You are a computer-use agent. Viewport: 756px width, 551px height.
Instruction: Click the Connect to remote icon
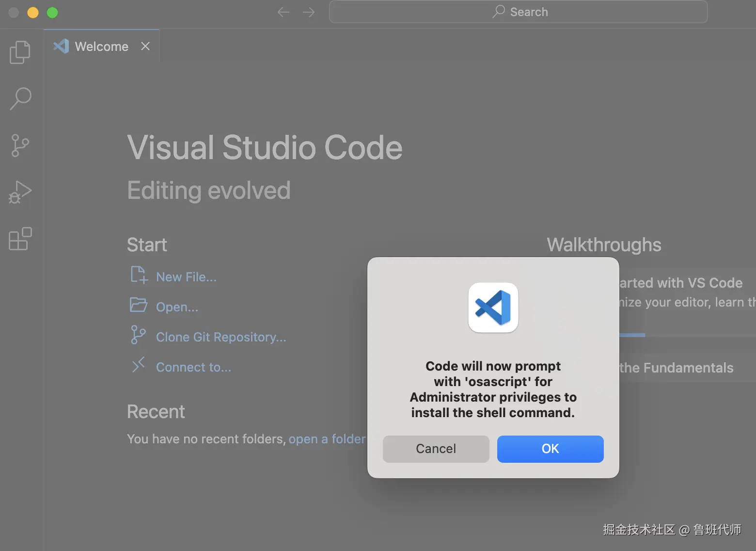click(139, 365)
